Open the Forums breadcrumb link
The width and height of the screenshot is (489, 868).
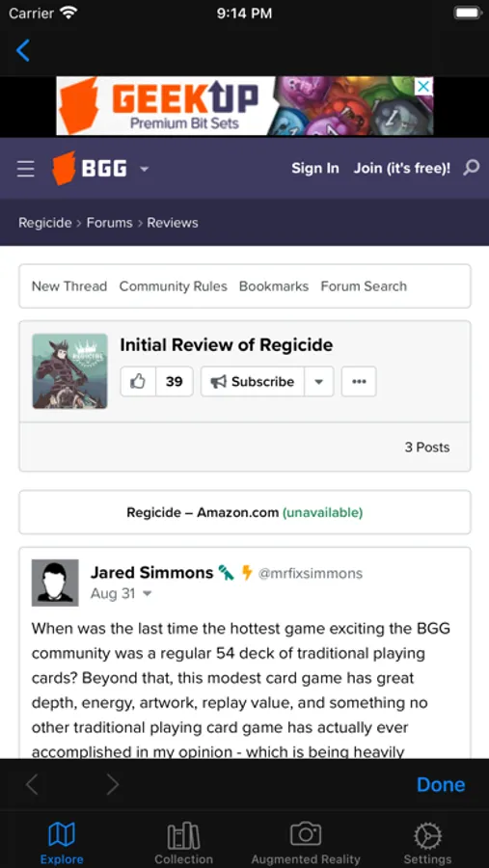pos(110,223)
